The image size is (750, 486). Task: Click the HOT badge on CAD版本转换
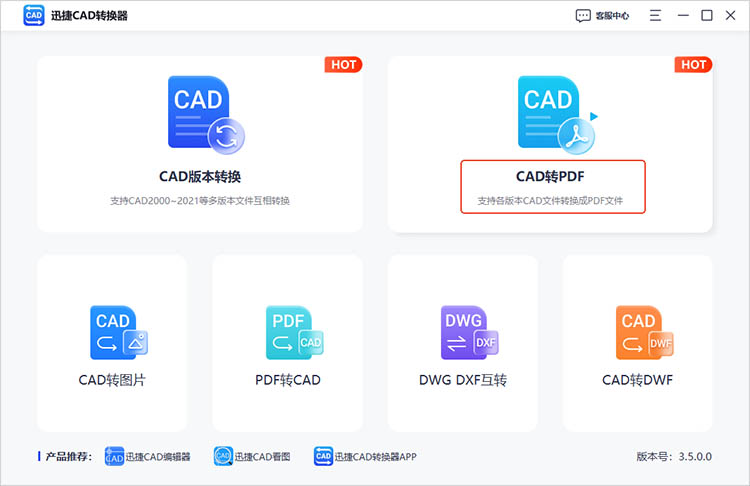(343, 65)
